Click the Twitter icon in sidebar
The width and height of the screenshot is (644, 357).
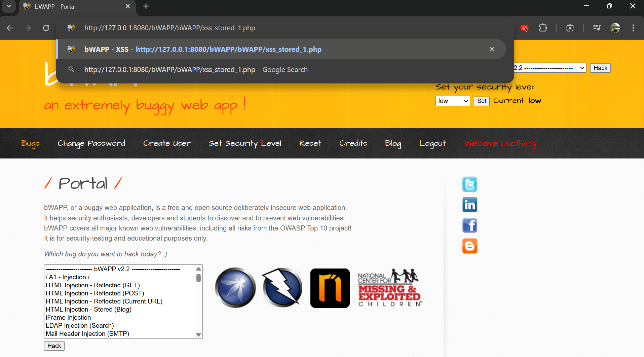point(469,184)
